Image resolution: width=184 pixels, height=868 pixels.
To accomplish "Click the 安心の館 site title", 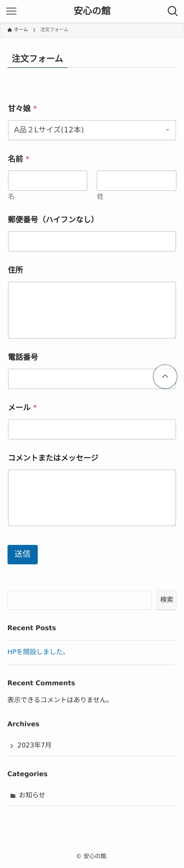I will (x=92, y=11).
